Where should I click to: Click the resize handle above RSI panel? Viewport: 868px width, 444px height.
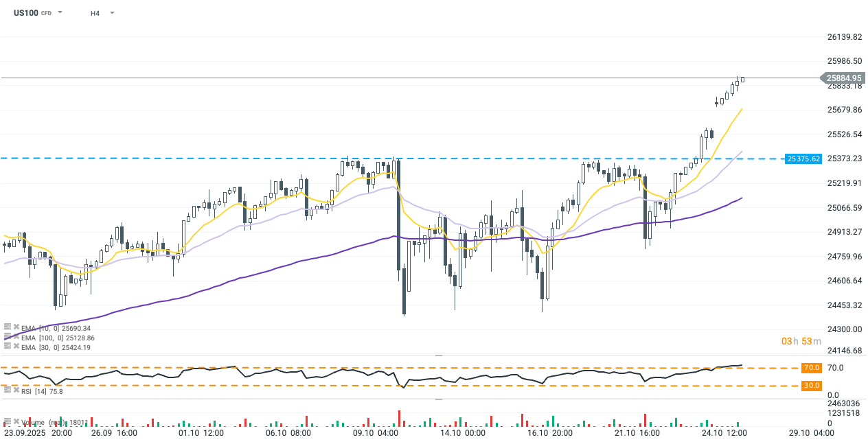439,355
